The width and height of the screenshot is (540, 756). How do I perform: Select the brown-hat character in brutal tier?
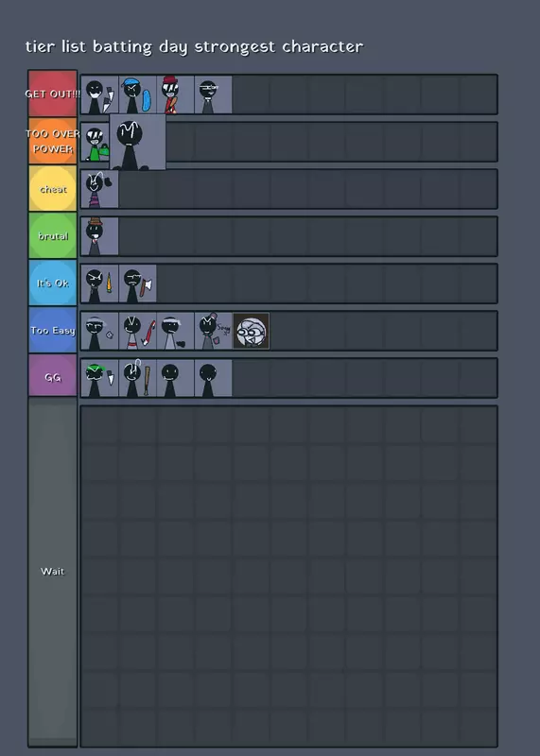(x=99, y=236)
